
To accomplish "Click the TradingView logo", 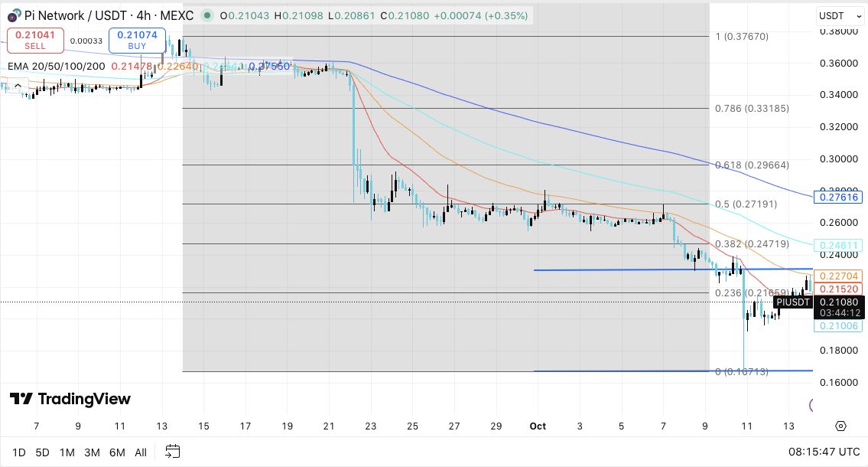I will coord(70,399).
